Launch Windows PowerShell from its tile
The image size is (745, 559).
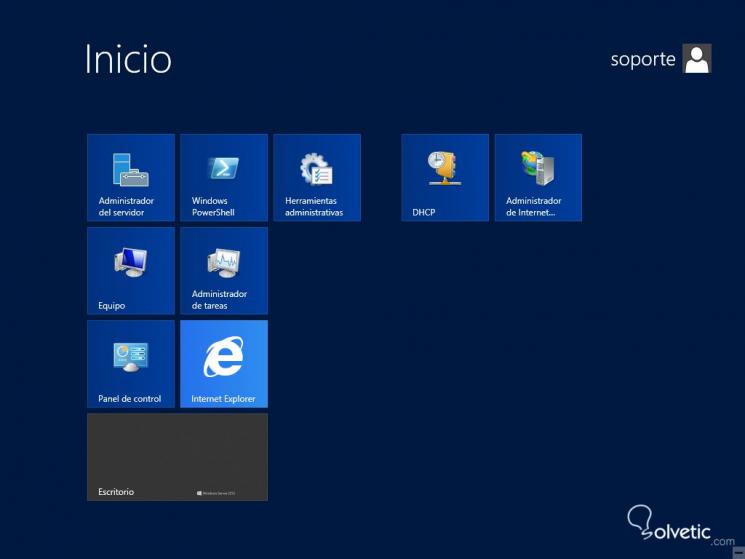pyautogui.click(x=224, y=177)
